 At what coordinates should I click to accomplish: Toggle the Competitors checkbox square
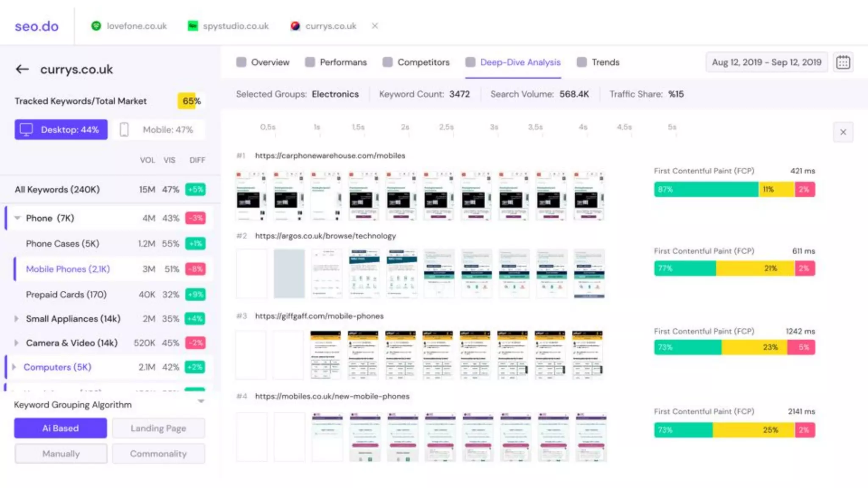point(387,62)
